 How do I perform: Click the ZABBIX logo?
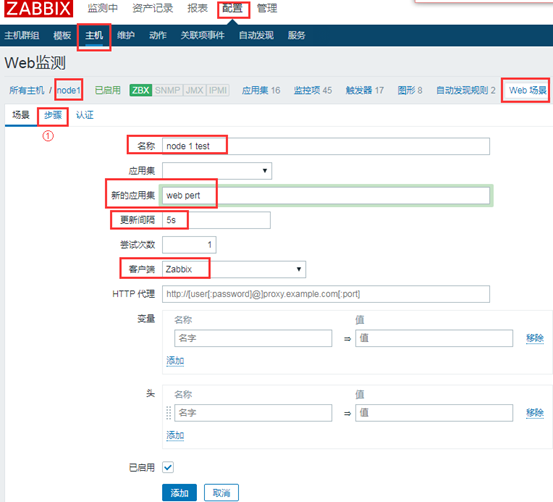click(x=38, y=8)
